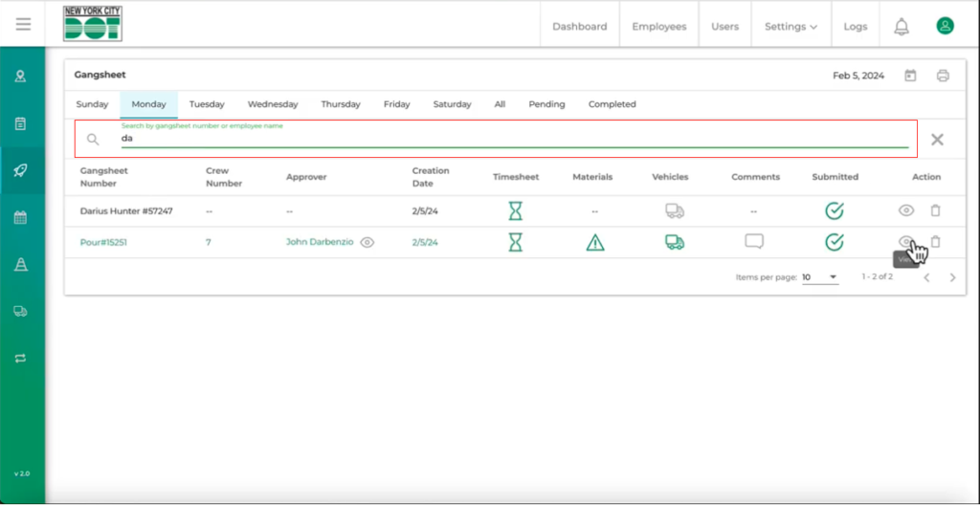Open the comments icon for Pour#15251
This screenshot has height=505, width=980.
(754, 242)
